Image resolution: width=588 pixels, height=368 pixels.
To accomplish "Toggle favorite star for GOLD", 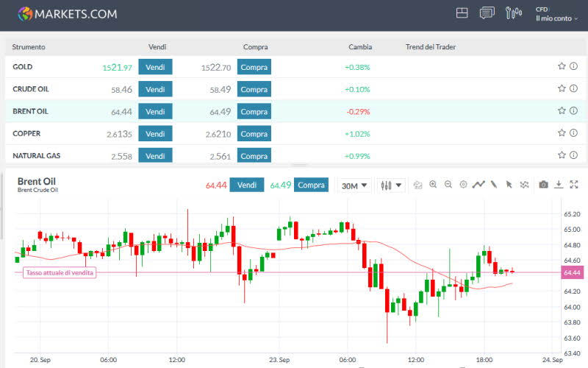I will point(562,66).
